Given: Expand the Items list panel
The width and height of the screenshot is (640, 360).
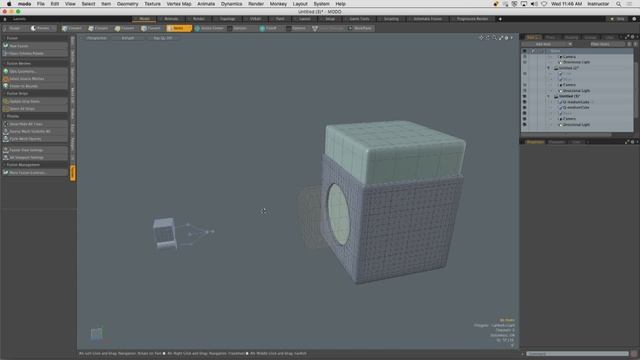Looking at the screenshot, I should (627, 37).
